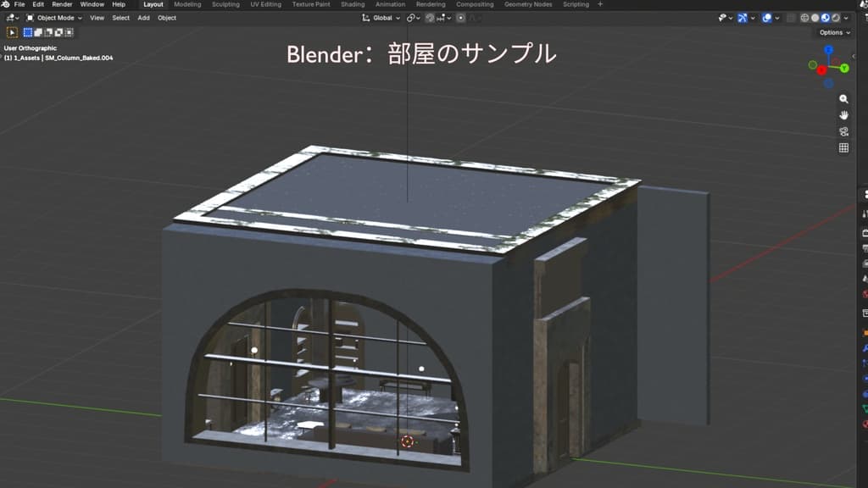Open the transform pivot point dropdown

[x=413, y=18]
